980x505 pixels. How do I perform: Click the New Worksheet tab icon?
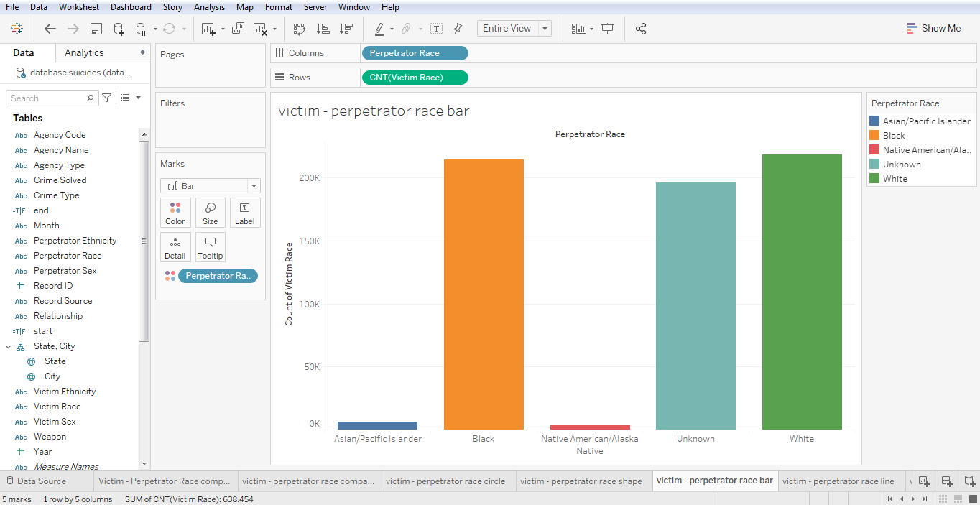click(x=924, y=481)
